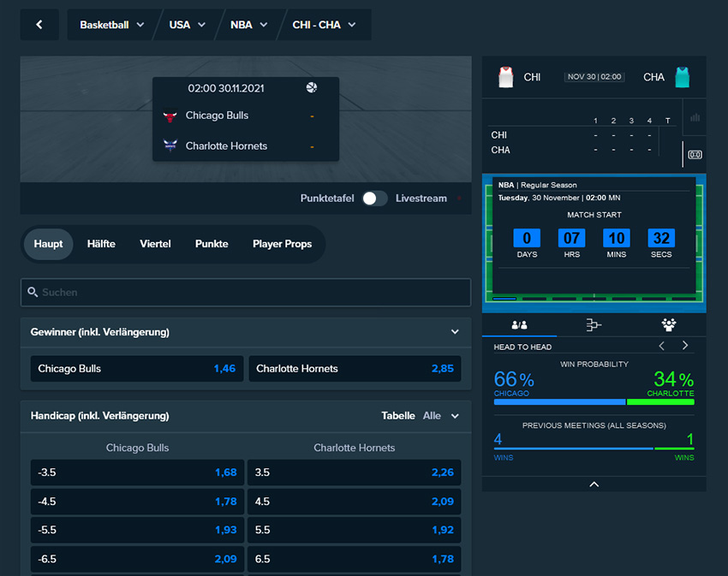Image resolution: width=728 pixels, height=576 pixels.
Task: Select Tabelle handicap view
Action: (398, 416)
